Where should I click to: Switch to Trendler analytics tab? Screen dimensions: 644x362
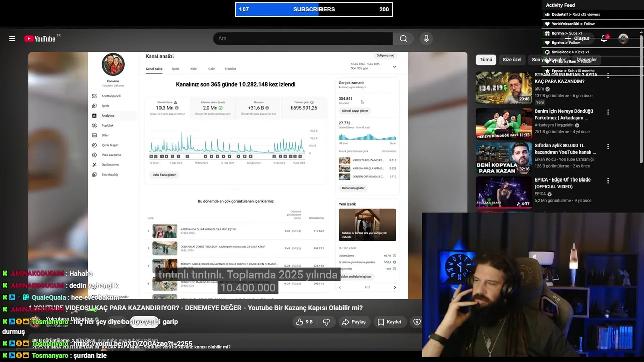[230, 69]
